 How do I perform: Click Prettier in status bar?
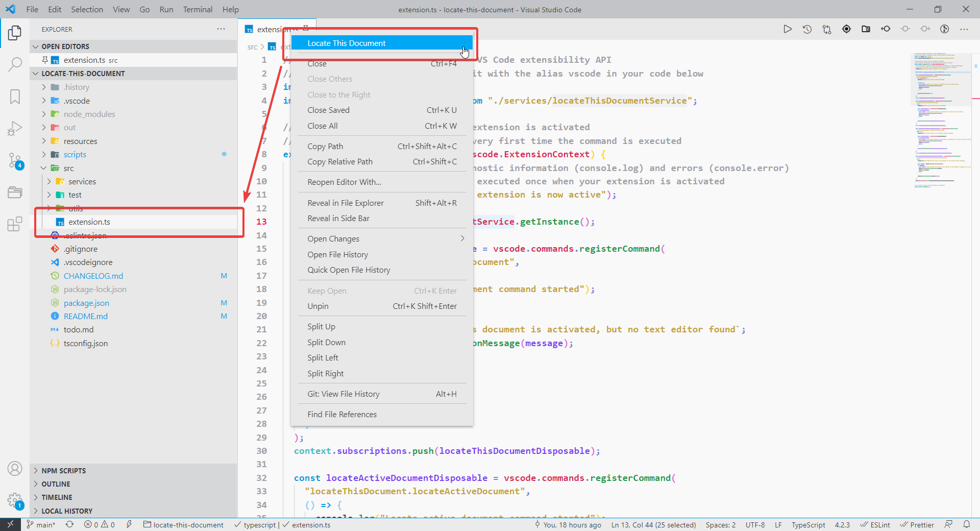pyautogui.click(x=917, y=524)
